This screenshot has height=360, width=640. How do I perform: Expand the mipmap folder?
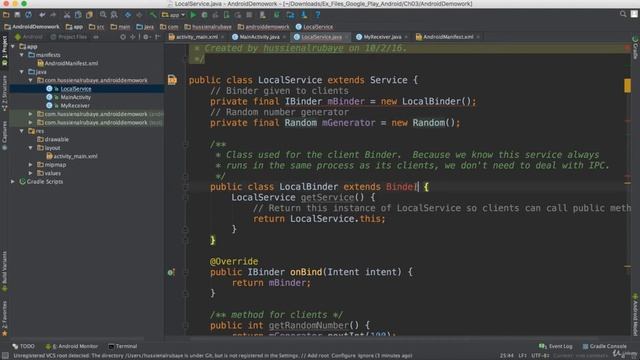(31, 165)
